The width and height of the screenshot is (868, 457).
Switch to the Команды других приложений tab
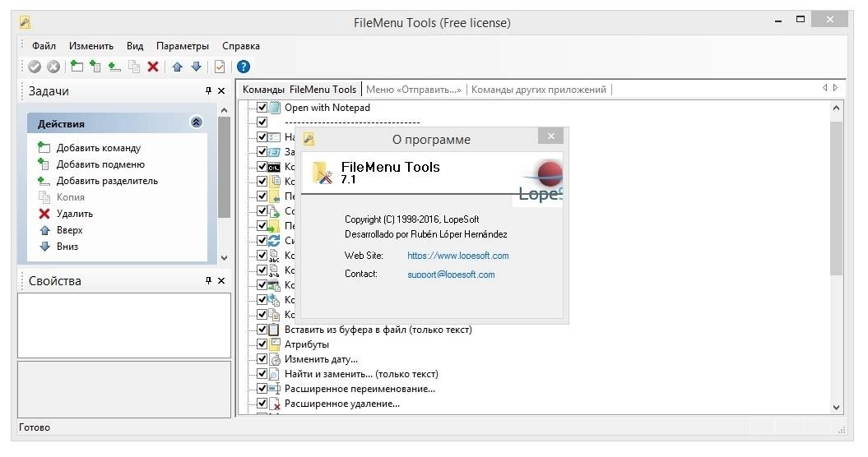pyautogui.click(x=539, y=89)
